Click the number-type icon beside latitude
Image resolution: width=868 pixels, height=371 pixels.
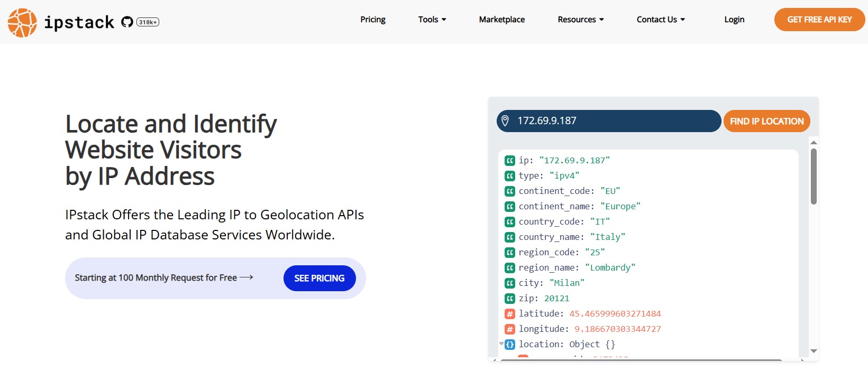pos(510,314)
